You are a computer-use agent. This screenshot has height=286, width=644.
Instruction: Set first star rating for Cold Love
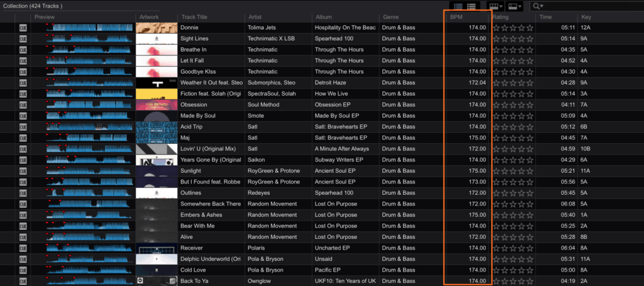click(x=496, y=271)
